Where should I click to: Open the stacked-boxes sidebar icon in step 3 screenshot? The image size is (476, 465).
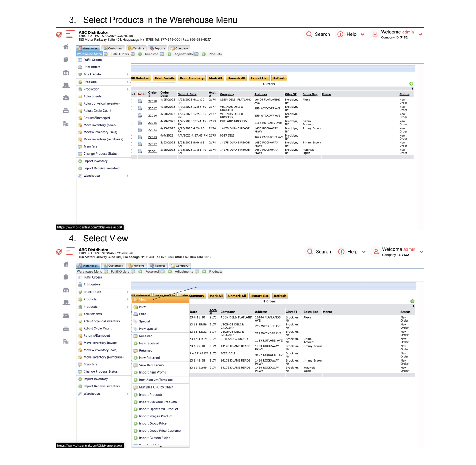point(66,111)
